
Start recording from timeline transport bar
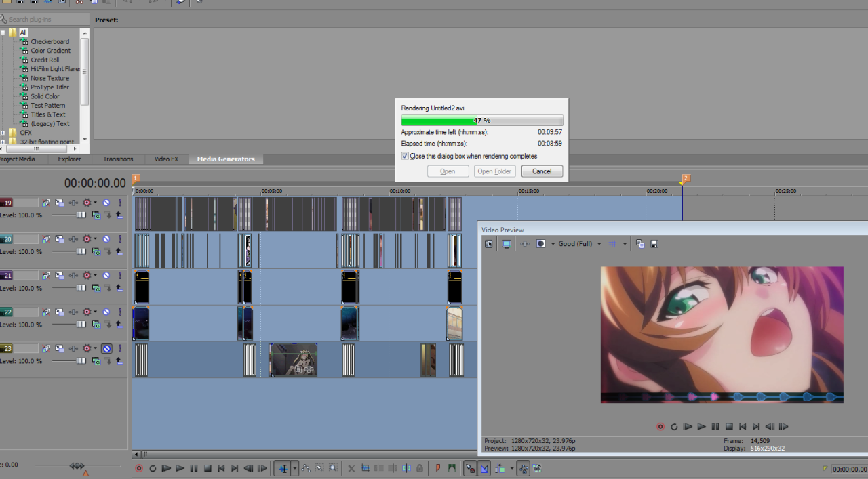[x=139, y=468]
